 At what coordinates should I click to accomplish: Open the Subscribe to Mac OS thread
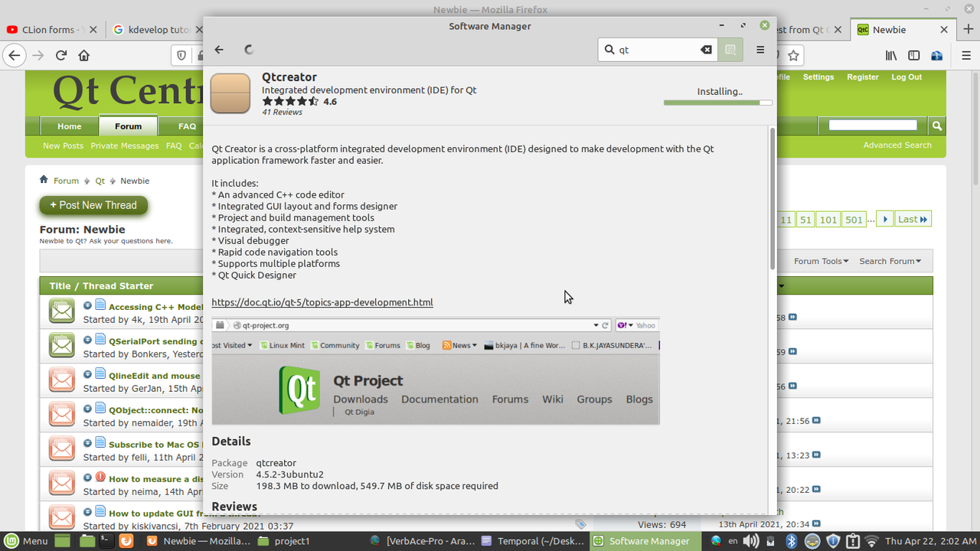point(156,445)
